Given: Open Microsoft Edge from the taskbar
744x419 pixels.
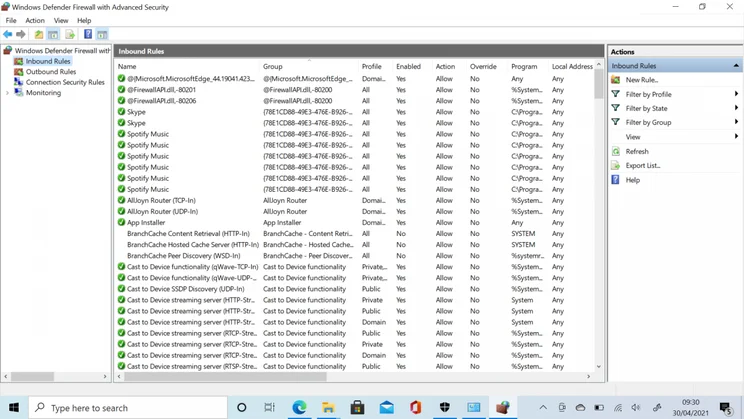Looking at the screenshot, I should (x=299, y=407).
